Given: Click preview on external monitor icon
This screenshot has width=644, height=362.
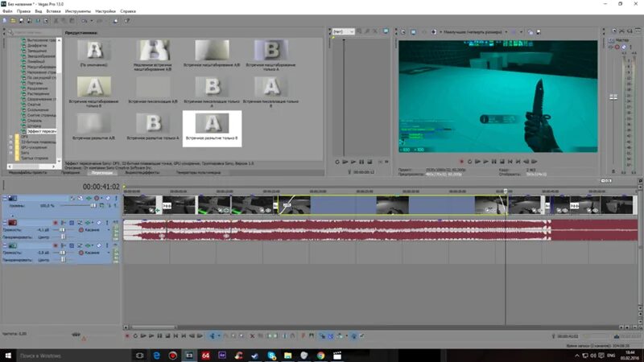Looking at the screenshot, I should [413, 31].
